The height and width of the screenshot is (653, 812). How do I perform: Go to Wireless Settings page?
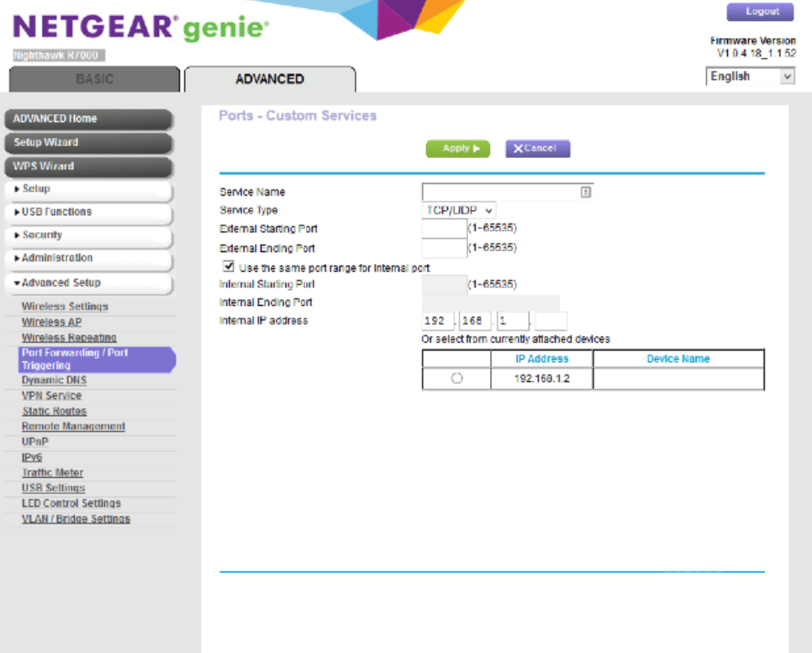click(65, 307)
